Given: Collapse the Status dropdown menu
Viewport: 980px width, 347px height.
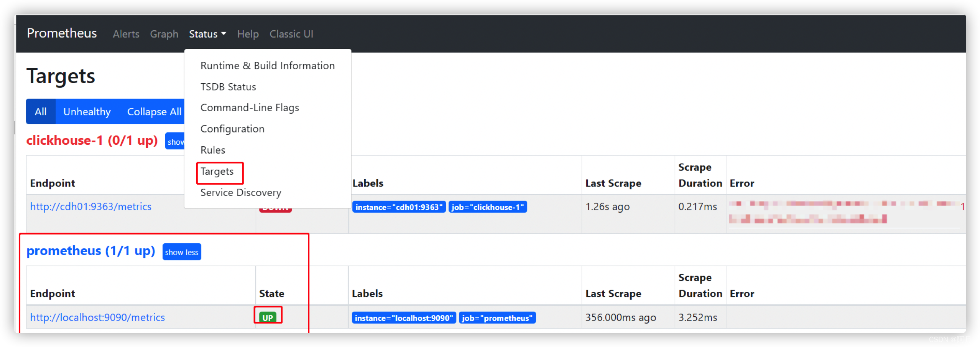Looking at the screenshot, I should click(x=207, y=34).
